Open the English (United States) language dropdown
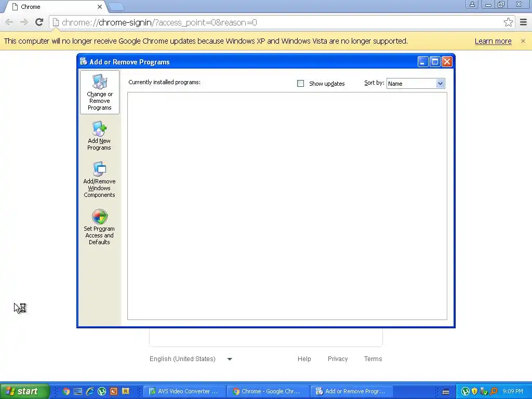The image size is (532, 399). [x=191, y=359]
